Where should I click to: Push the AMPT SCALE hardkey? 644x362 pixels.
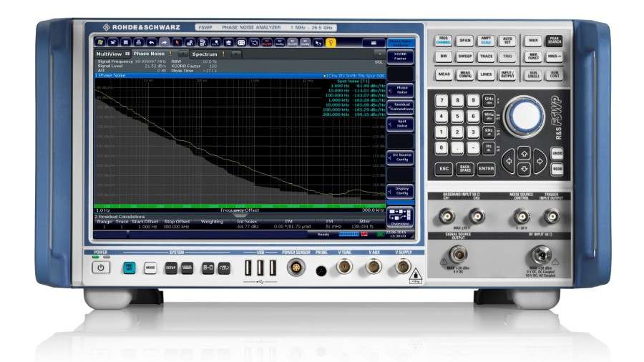486,41
